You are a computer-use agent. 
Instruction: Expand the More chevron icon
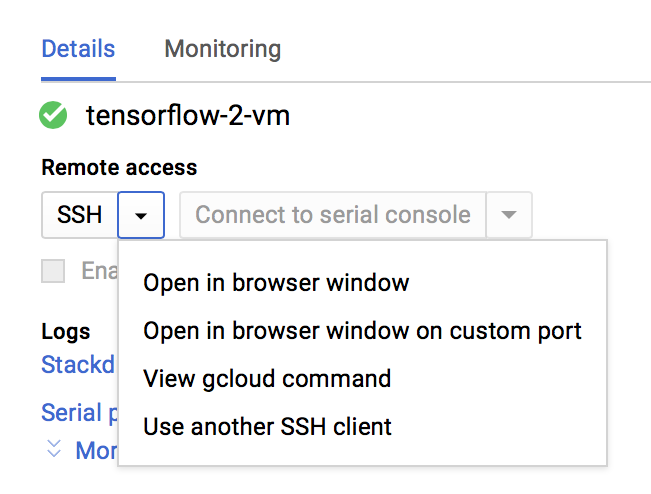54,450
